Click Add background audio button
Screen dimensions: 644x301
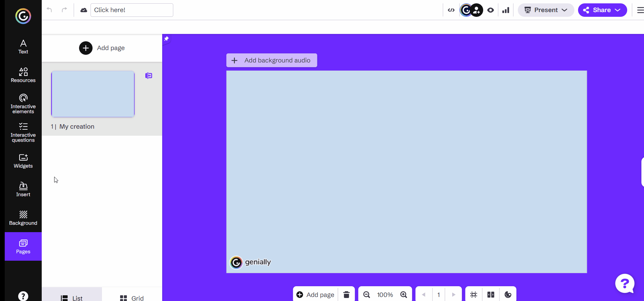coord(272,60)
